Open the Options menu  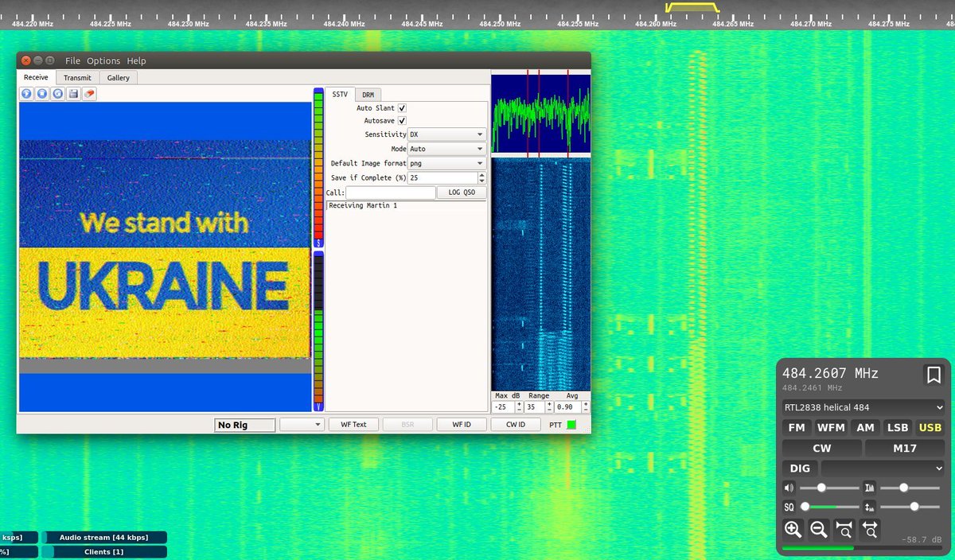click(103, 60)
